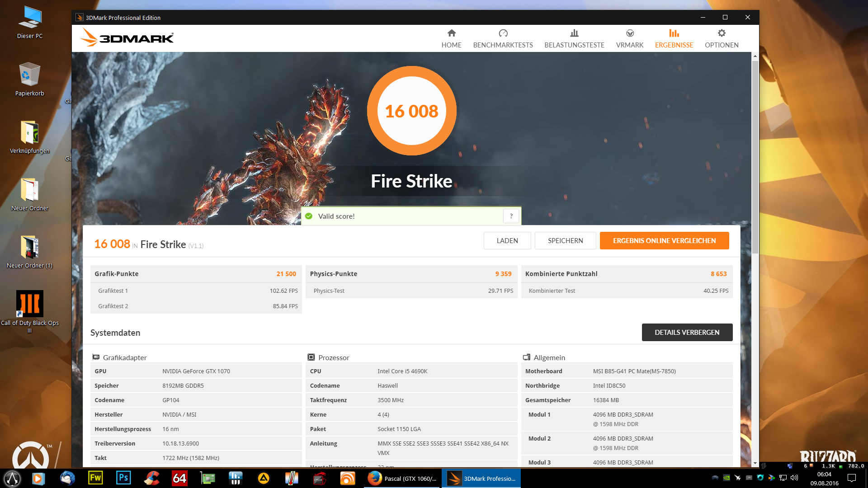This screenshot has width=868, height=488.
Task: Collapse details with Details Verbergen
Action: point(687,333)
